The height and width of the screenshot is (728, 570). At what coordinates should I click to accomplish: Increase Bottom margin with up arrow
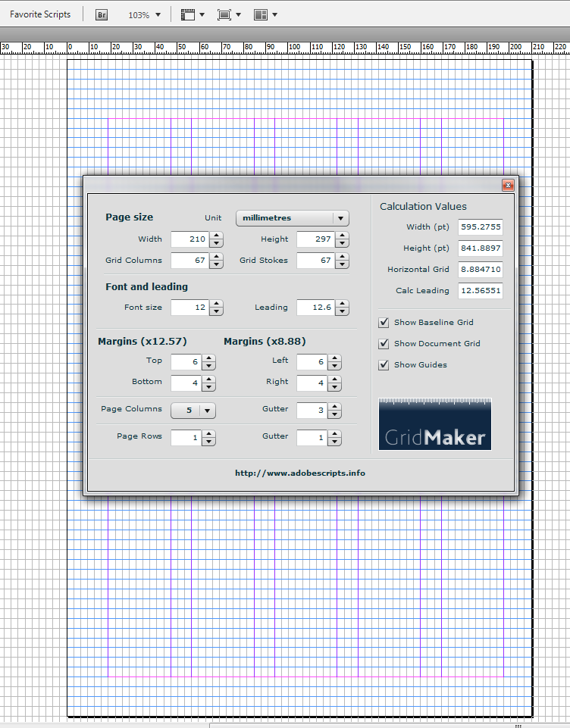point(208,380)
